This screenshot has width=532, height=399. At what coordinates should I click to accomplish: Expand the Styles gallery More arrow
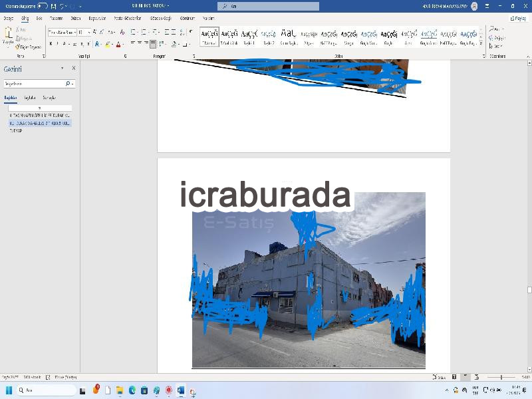481,43
